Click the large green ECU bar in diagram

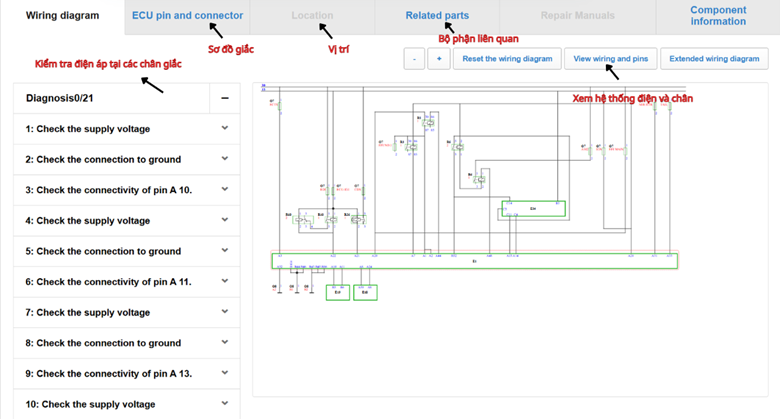[475, 261]
